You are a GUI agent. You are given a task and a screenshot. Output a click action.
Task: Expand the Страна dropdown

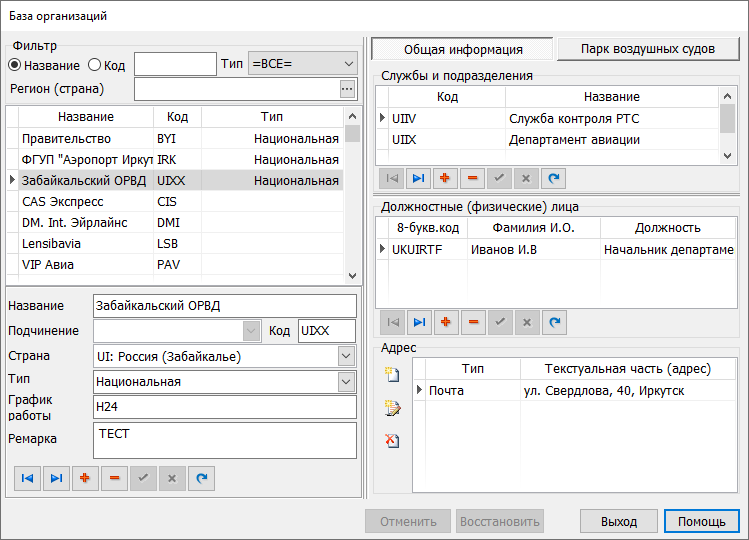[x=347, y=356]
